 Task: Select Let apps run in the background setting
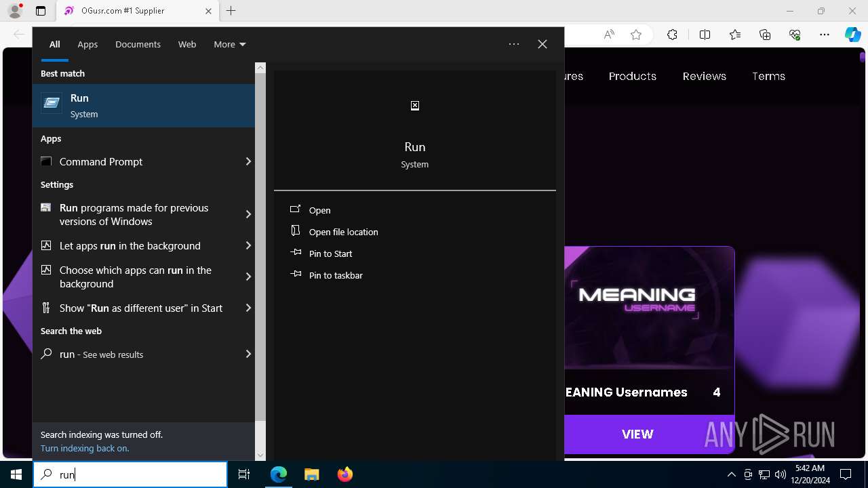(144, 245)
